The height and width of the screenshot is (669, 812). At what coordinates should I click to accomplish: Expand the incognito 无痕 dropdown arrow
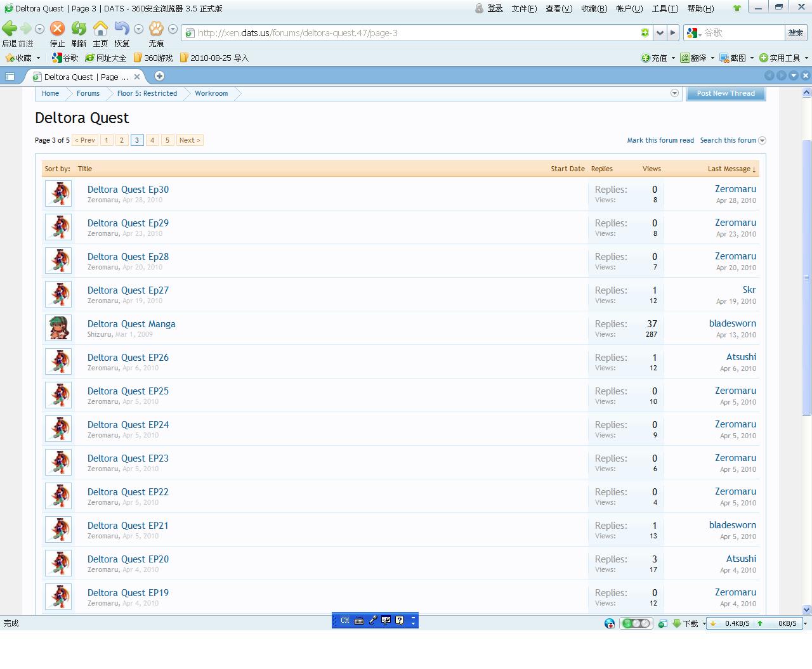173,29
